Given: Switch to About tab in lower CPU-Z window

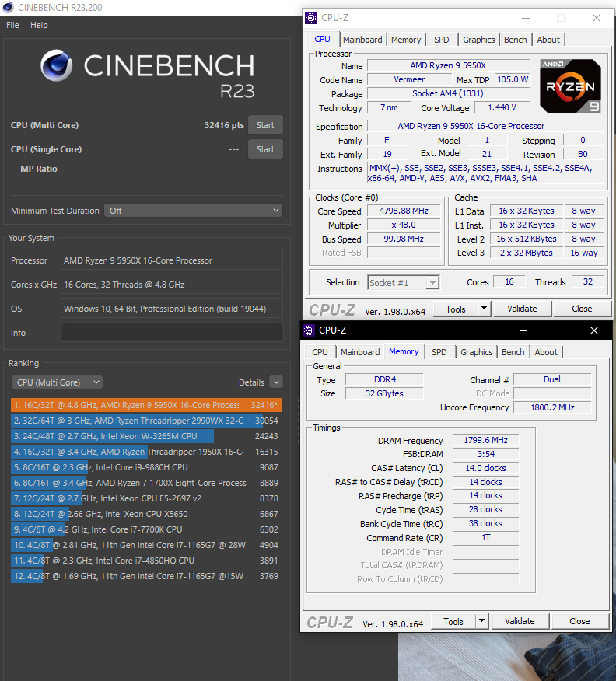Looking at the screenshot, I should [546, 352].
